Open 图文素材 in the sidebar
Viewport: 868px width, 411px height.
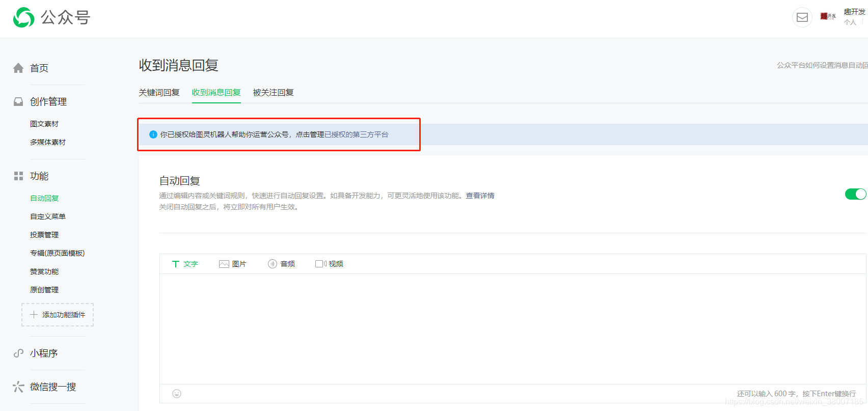pos(44,124)
